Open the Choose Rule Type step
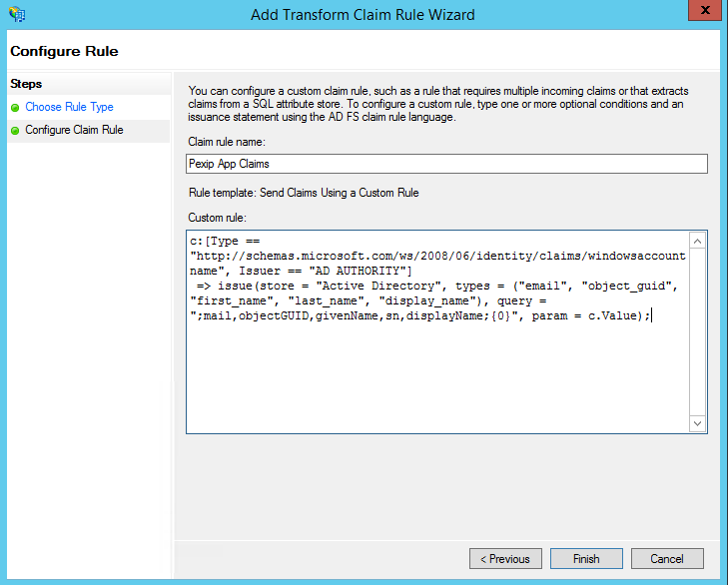 pyautogui.click(x=69, y=107)
